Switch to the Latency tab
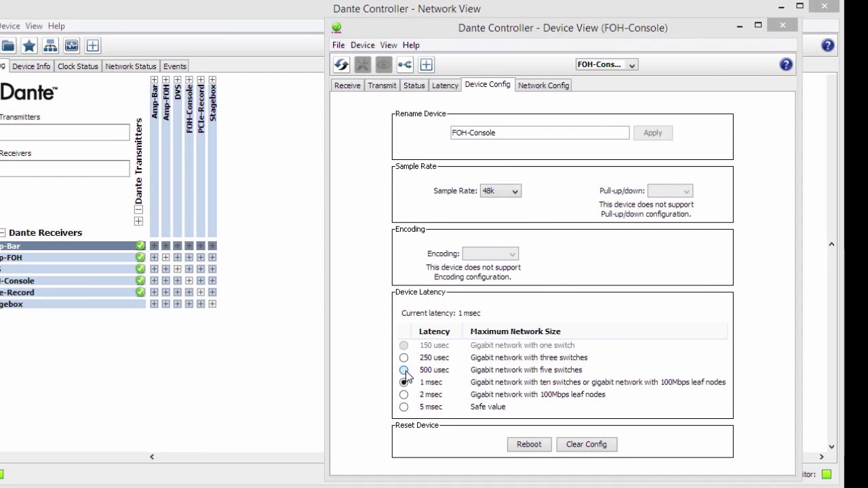The width and height of the screenshot is (868, 488). click(445, 85)
